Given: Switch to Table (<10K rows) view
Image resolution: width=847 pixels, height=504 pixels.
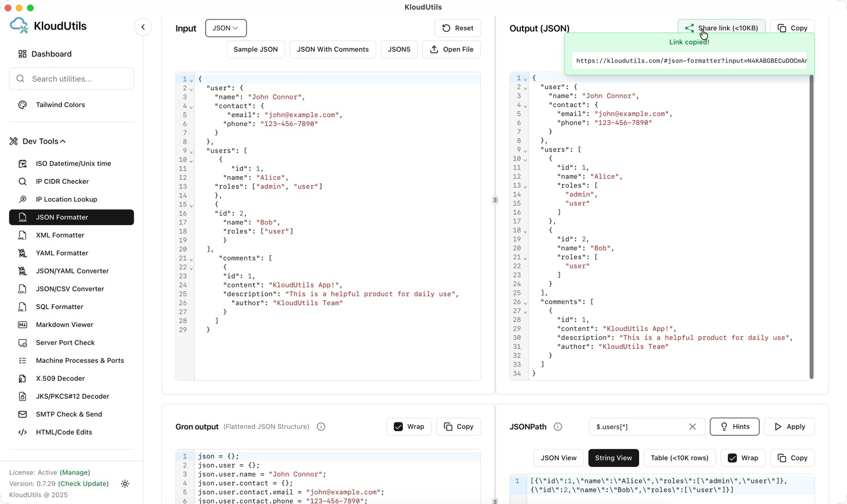Looking at the screenshot, I should pyautogui.click(x=679, y=458).
